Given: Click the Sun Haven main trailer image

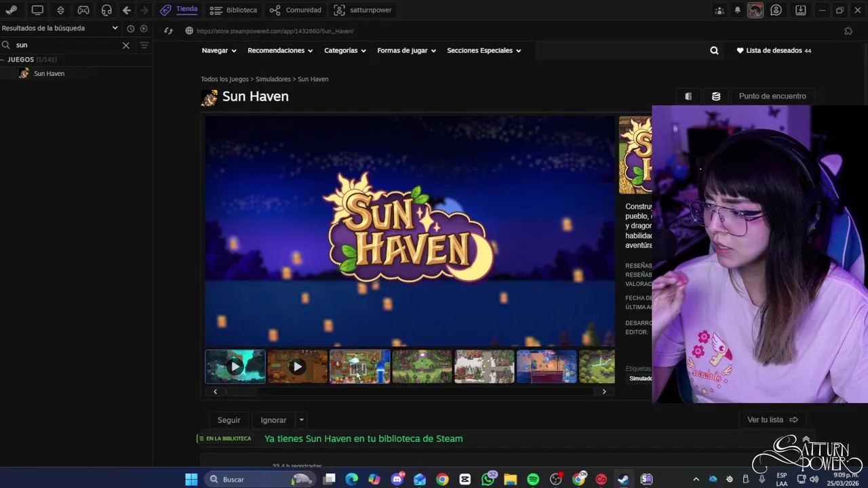Looking at the screenshot, I should coord(410,231).
